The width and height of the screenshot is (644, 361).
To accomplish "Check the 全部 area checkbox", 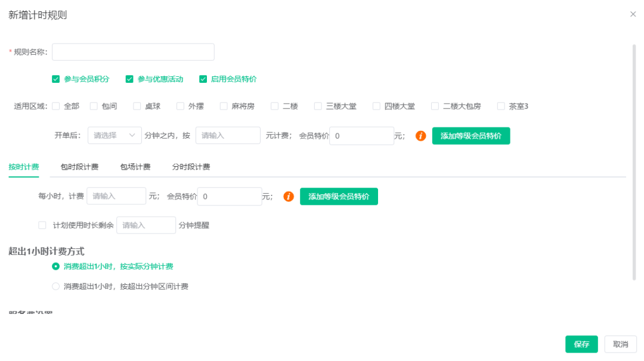I will click(56, 106).
